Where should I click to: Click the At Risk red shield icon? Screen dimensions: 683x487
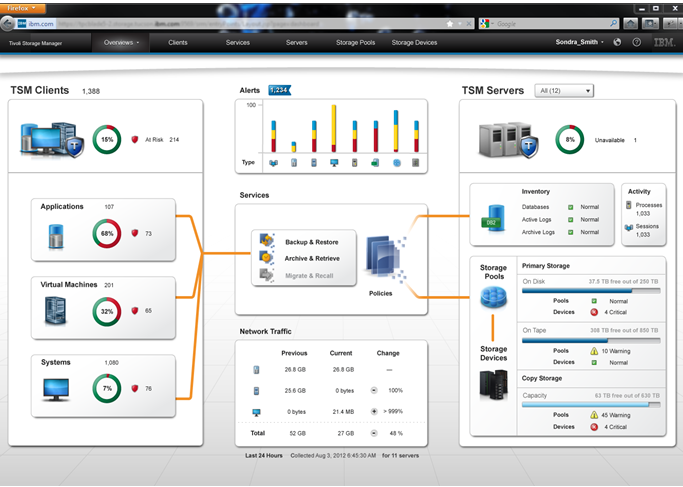point(135,139)
